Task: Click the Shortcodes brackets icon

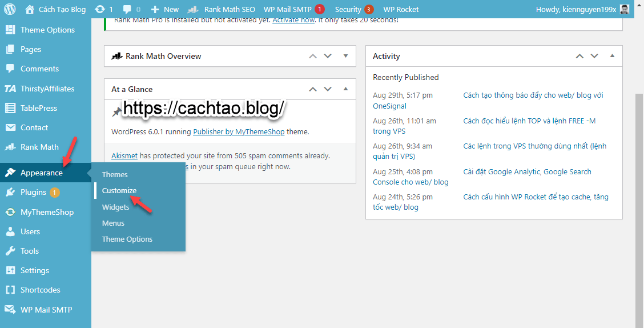Action: pos(10,290)
